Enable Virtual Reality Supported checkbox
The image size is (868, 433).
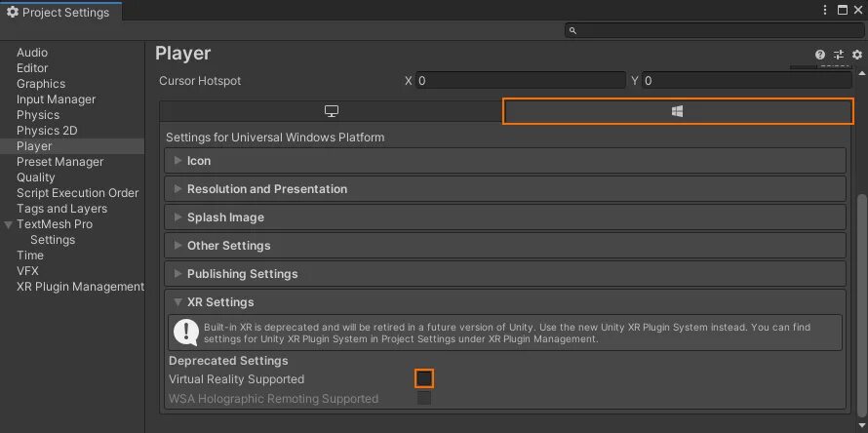424,378
